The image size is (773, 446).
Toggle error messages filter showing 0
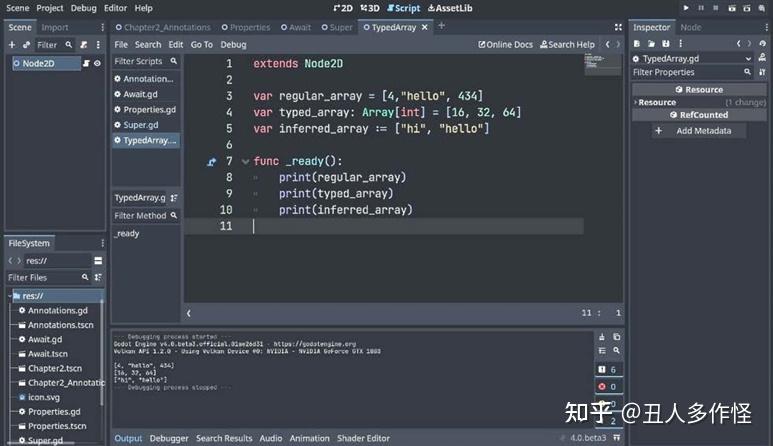pyautogui.click(x=608, y=386)
